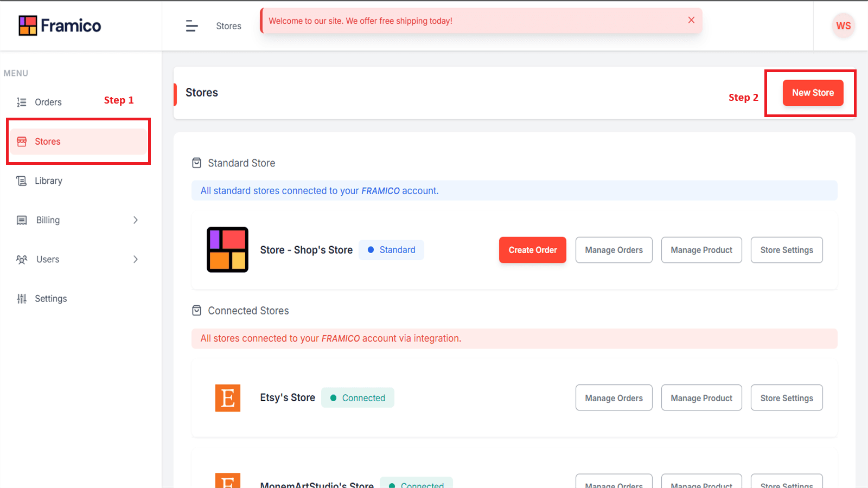The image size is (868, 488).
Task: Click the 'Connected Stores' section heading
Action: pos(248,311)
